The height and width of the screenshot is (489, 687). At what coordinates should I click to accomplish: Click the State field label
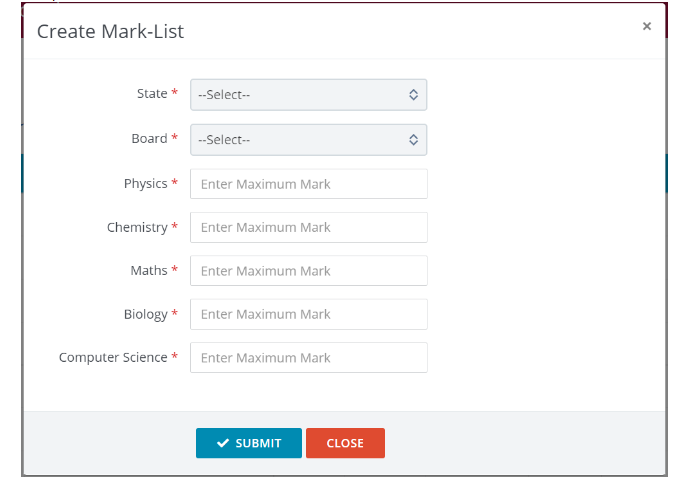point(152,94)
